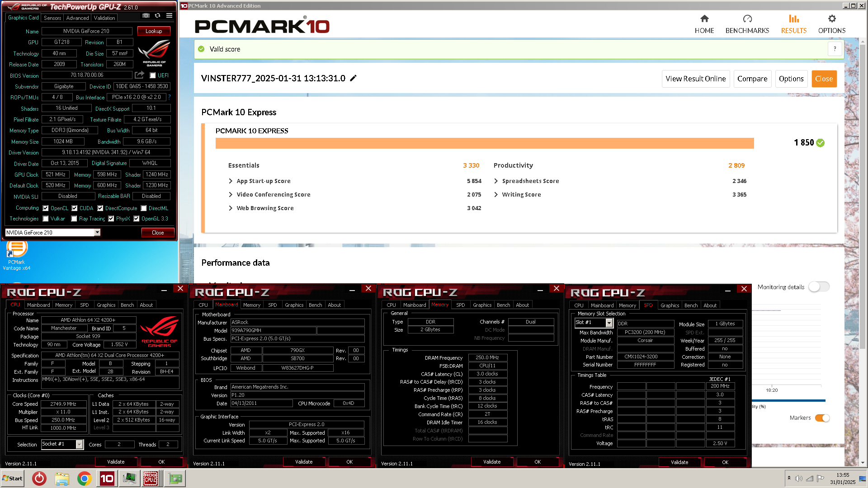The image size is (868, 488).
Task: Refresh GPU-Z data using refresh icon
Action: pyautogui.click(x=157, y=16)
